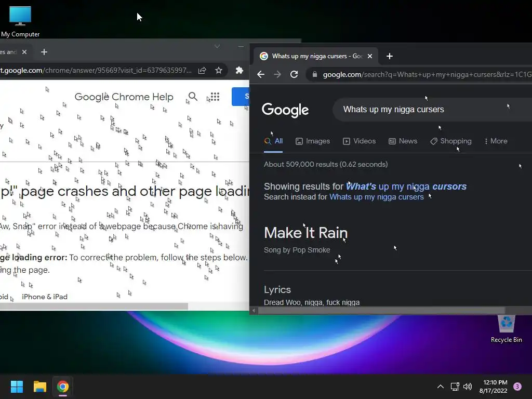Click the 'Dread Woo' lyrics line
The height and width of the screenshot is (399, 532).
[x=312, y=302]
